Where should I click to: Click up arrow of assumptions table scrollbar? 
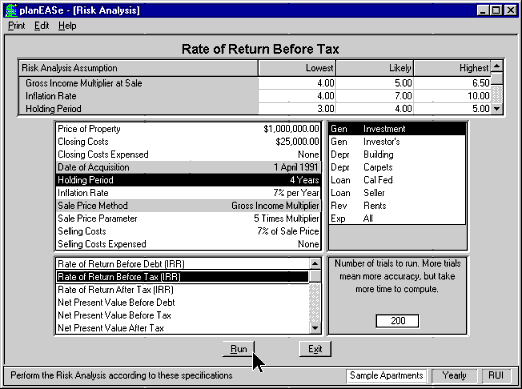click(x=497, y=66)
